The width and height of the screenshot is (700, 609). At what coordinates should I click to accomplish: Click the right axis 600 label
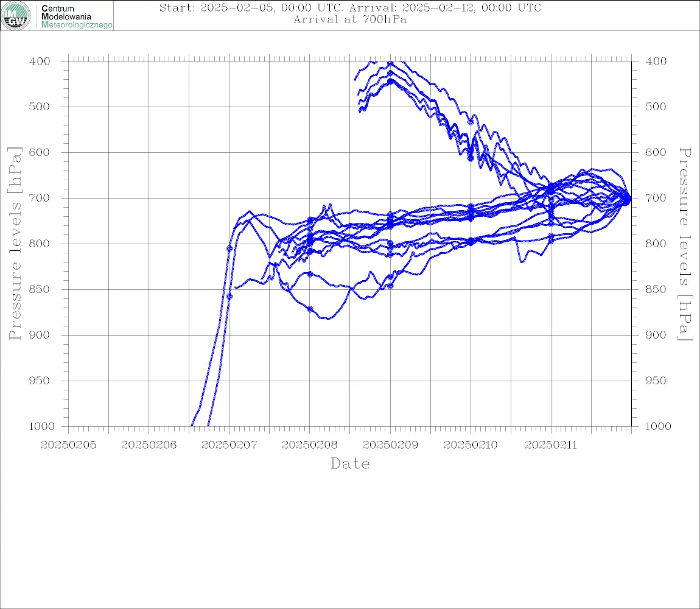click(656, 152)
